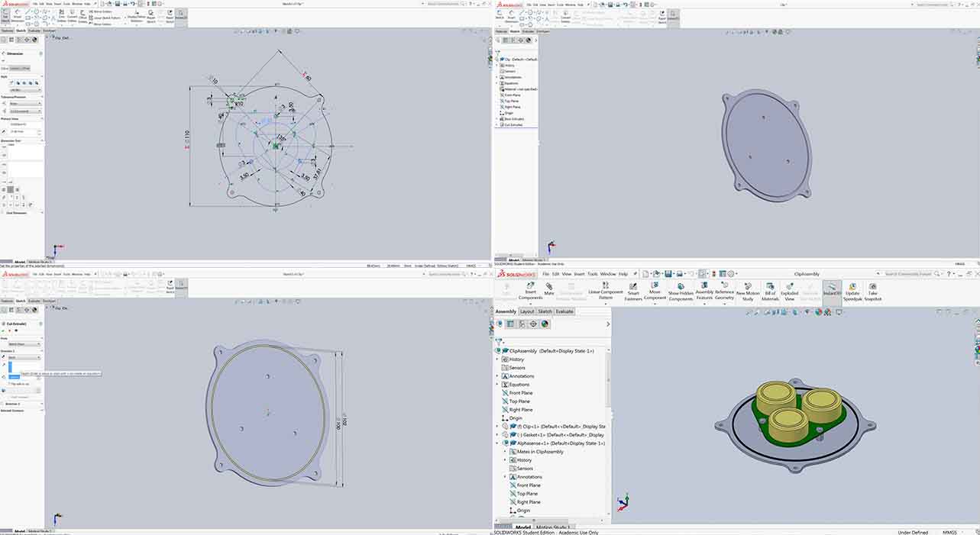Accept Cut-Extrude with the green checkmark
The image size is (980, 535).
pyautogui.click(x=5, y=330)
